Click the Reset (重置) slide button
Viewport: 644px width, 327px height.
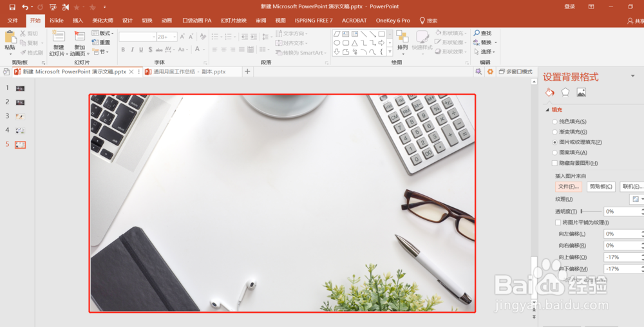click(101, 42)
